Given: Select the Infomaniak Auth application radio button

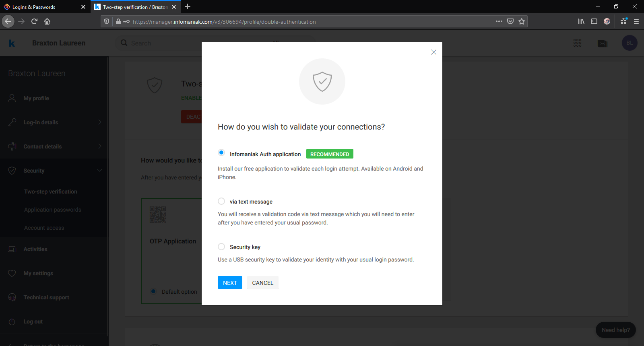Looking at the screenshot, I should 221,153.
